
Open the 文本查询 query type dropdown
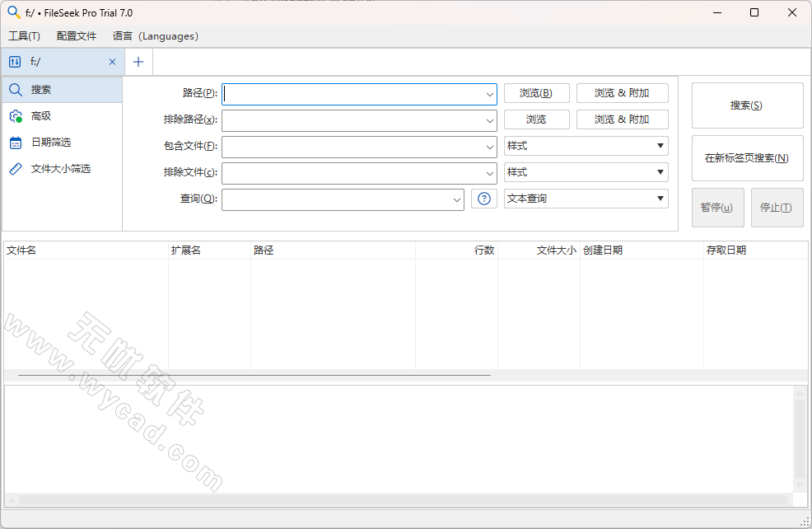click(586, 199)
